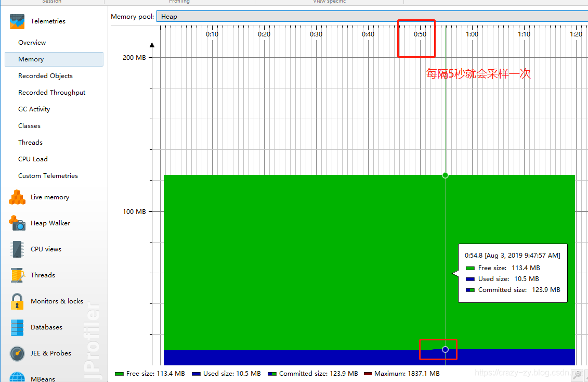
Task: Switch to Heap Walker section
Action: (x=50, y=223)
